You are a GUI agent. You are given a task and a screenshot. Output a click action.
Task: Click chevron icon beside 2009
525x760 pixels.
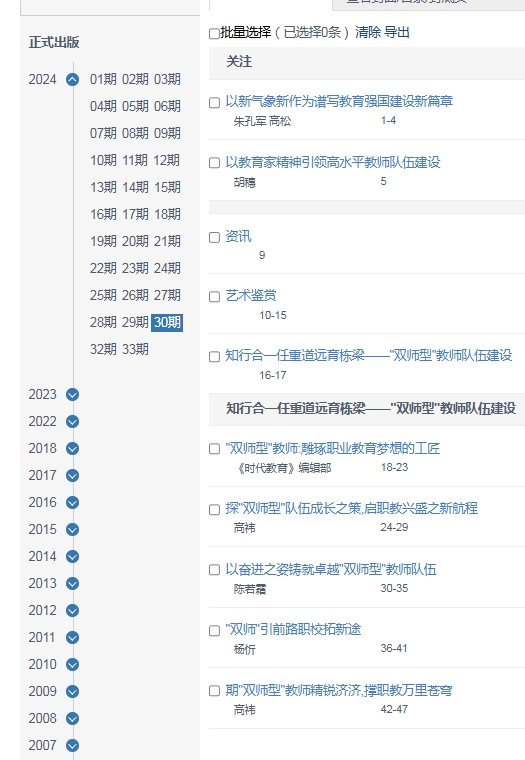coord(72,691)
